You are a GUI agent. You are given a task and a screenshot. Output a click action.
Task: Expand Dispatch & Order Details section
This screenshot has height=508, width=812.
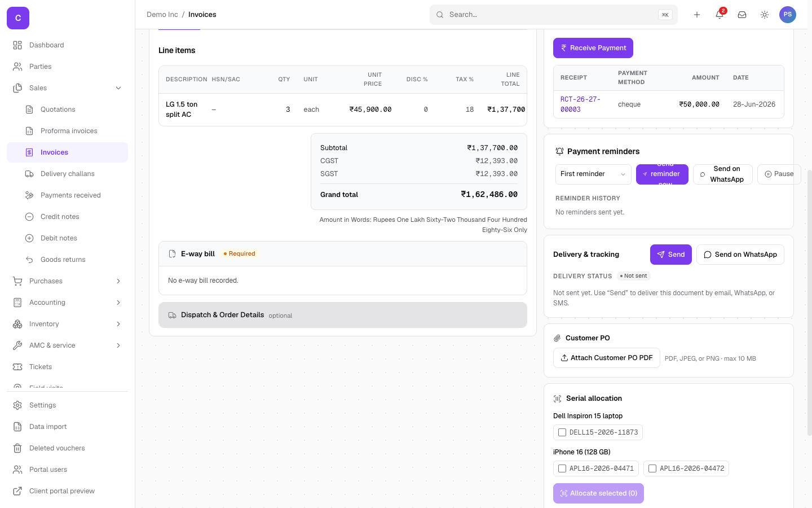click(x=343, y=315)
